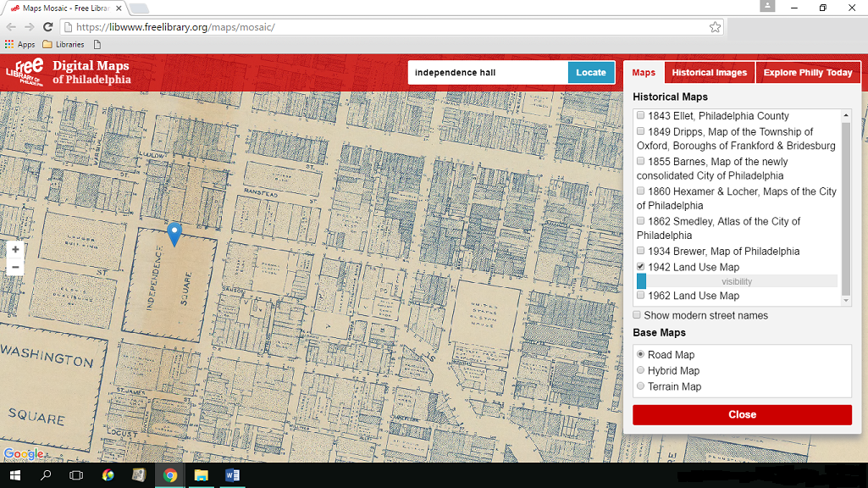
Task: Open Word from the taskbar
Action: [x=233, y=475]
